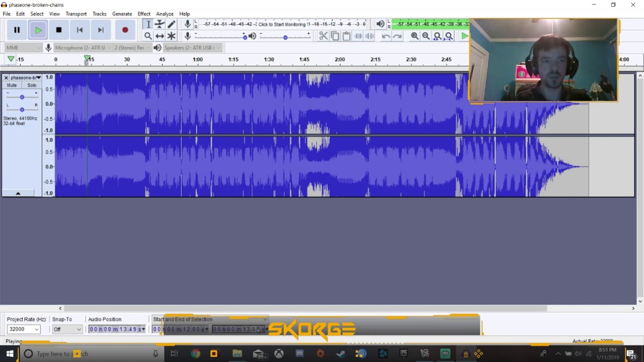
Task: Select the Multi-Tool asterisk icon
Action: click(x=171, y=36)
